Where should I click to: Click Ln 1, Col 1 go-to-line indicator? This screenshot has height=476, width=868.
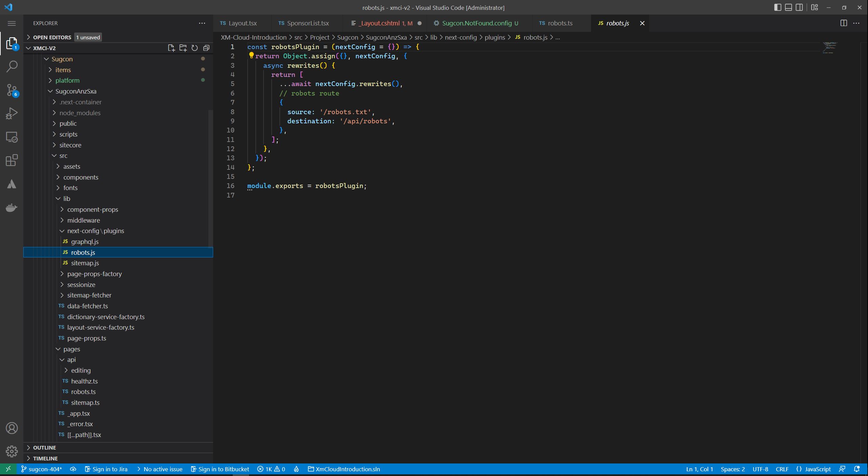point(700,469)
